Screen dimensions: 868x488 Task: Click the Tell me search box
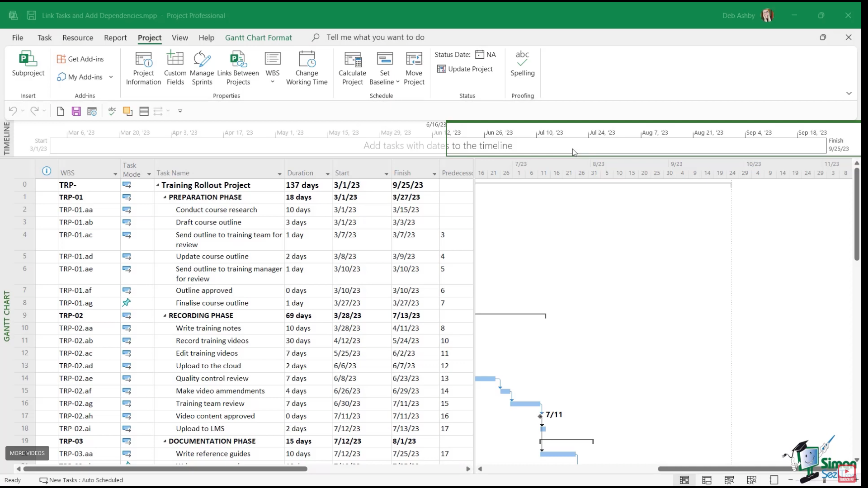point(375,38)
